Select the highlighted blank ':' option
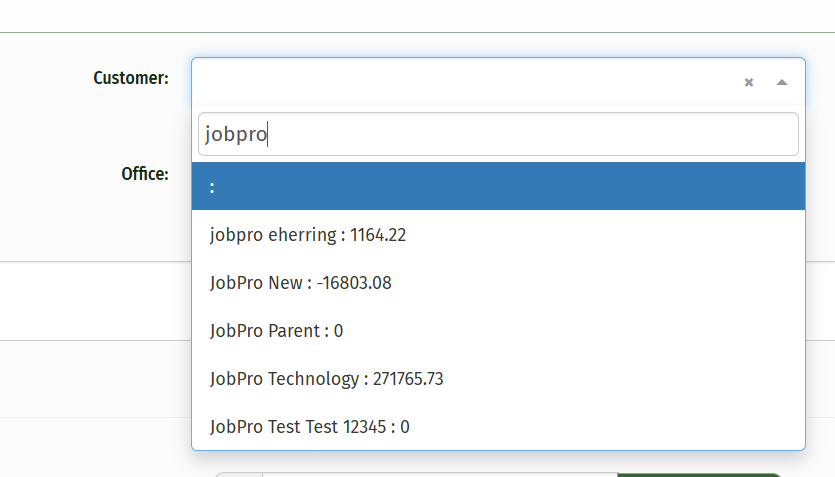 pos(498,187)
